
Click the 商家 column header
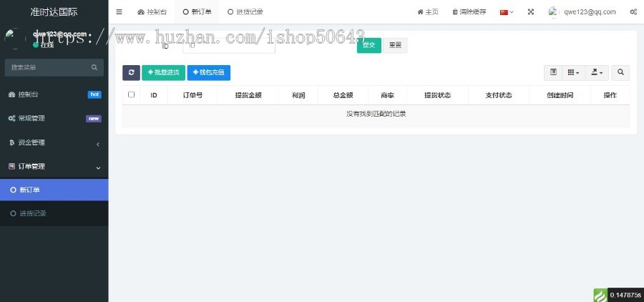pyautogui.click(x=387, y=95)
